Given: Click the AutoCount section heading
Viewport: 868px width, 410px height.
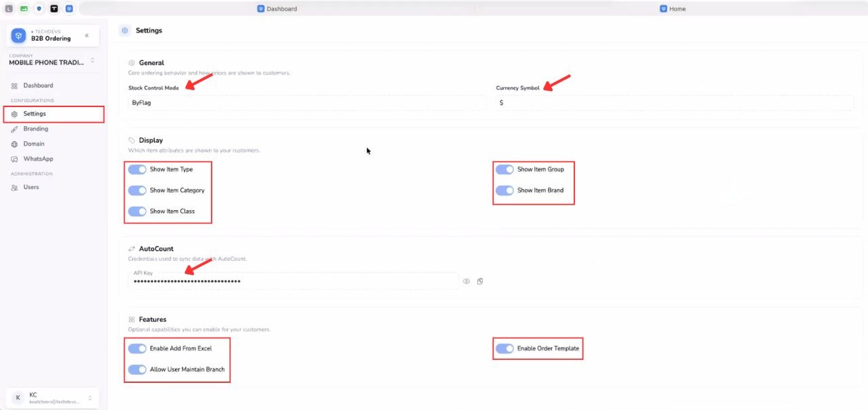Looking at the screenshot, I should click(157, 249).
